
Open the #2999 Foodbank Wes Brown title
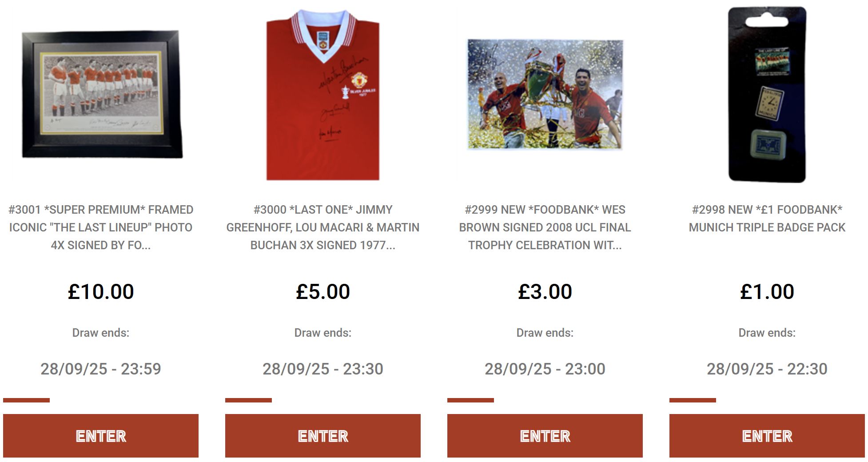(545, 227)
